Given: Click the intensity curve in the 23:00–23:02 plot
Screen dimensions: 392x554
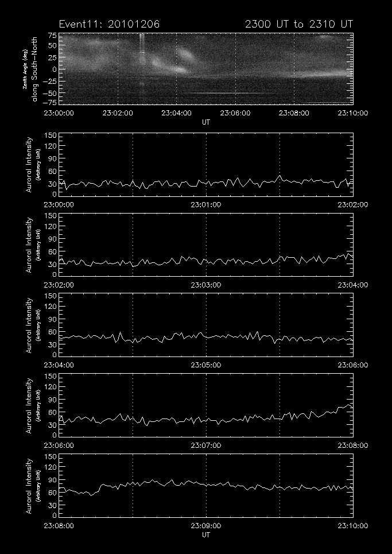Looking at the screenshot, I should (x=206, y=183).
